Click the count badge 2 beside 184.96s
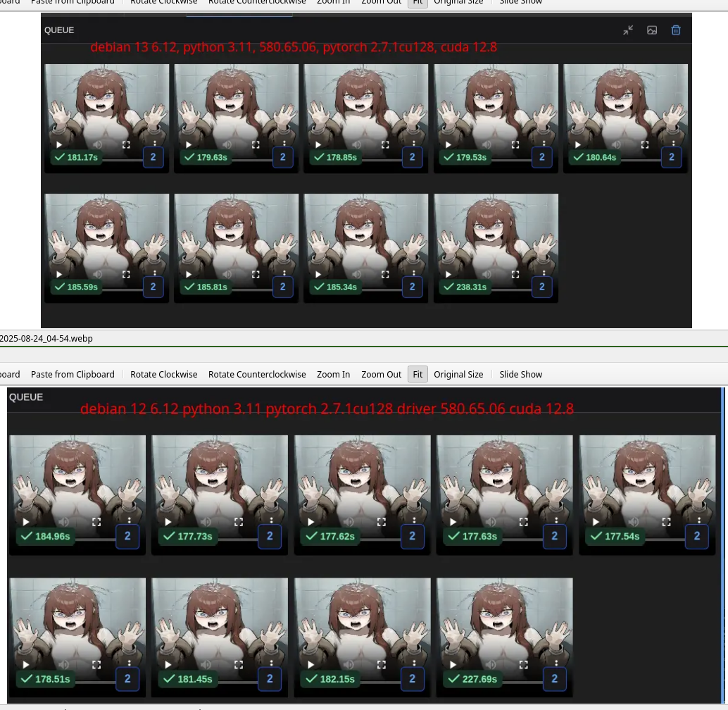This screenshot has height=710, width=728. click(x=127, y=536)
